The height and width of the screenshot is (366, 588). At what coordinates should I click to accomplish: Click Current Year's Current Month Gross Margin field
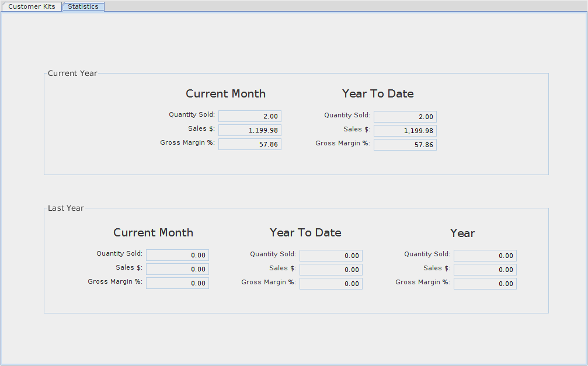click(249, 144)
